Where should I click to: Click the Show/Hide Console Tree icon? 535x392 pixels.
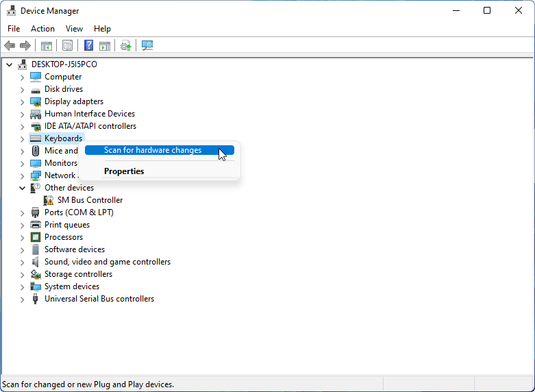tap(47, 46)
